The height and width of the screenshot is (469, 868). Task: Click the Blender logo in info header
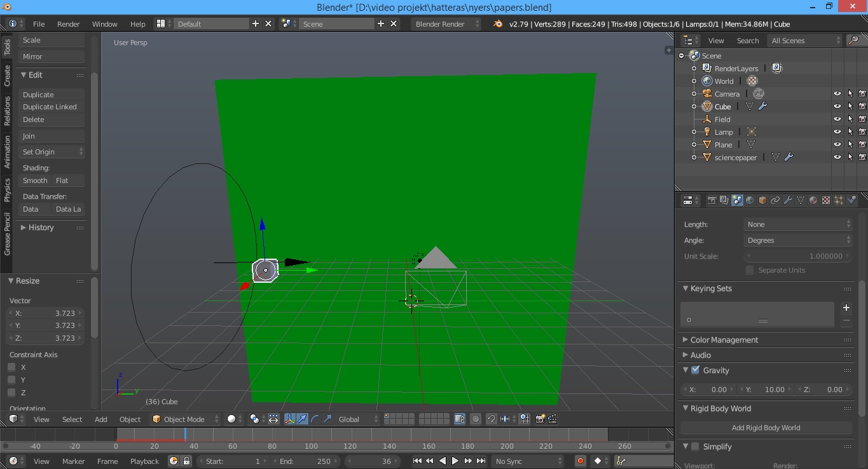[x=498, y=24]
